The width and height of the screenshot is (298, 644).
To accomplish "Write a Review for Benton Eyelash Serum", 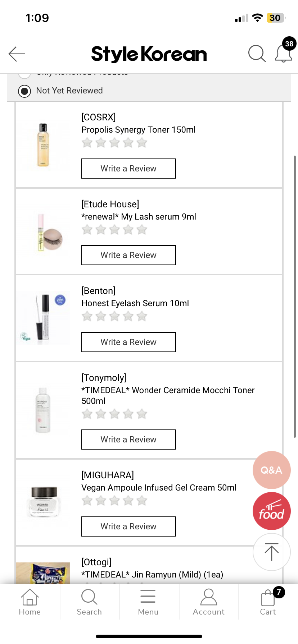I will 128,342.
